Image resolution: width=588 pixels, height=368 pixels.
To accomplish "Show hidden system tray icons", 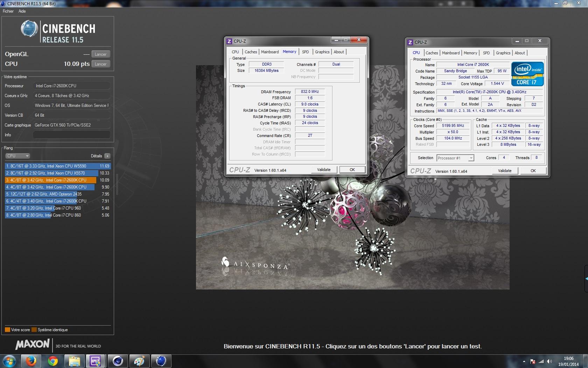I will tap(524, 361).
